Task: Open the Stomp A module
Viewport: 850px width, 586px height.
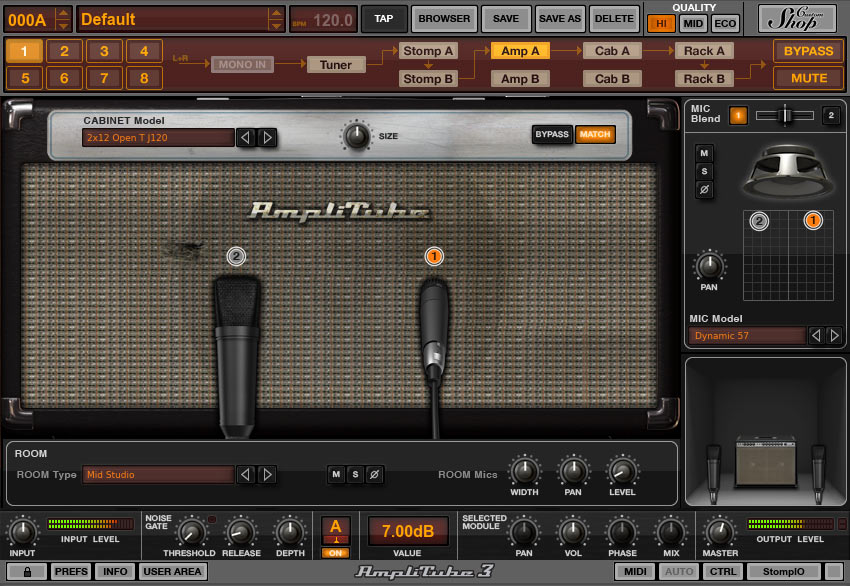Action: 428,51
